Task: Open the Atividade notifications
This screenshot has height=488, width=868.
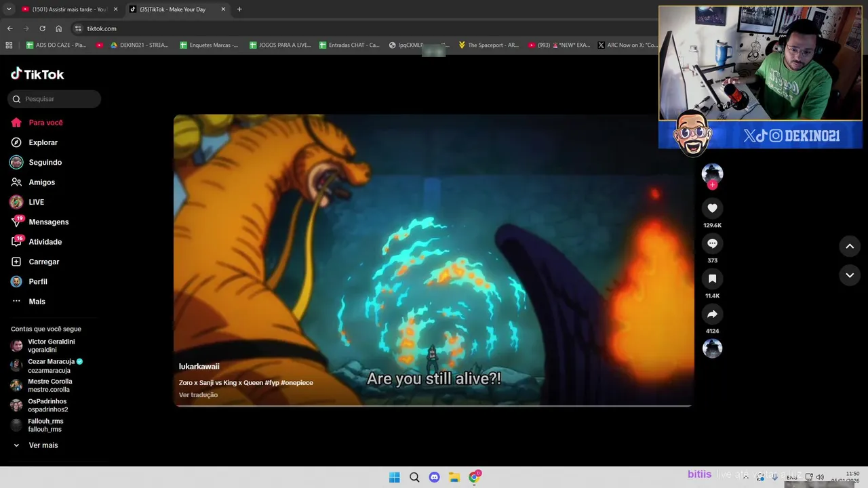Action: (x=37, y=242)
